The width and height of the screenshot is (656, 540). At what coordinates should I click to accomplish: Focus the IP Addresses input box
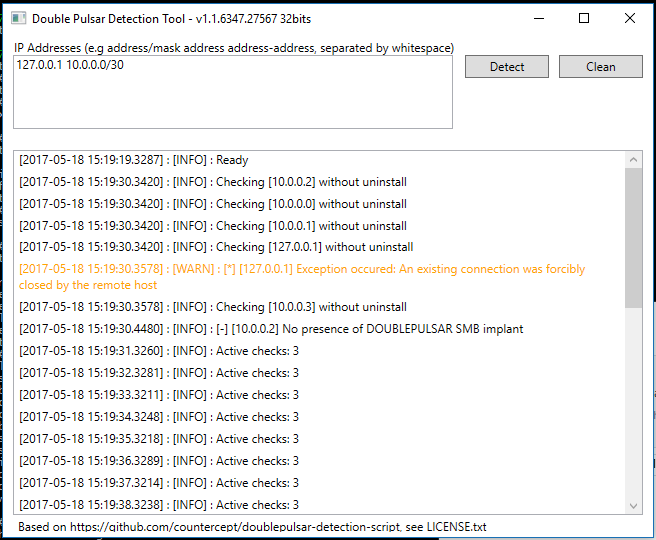coord(233,92)
